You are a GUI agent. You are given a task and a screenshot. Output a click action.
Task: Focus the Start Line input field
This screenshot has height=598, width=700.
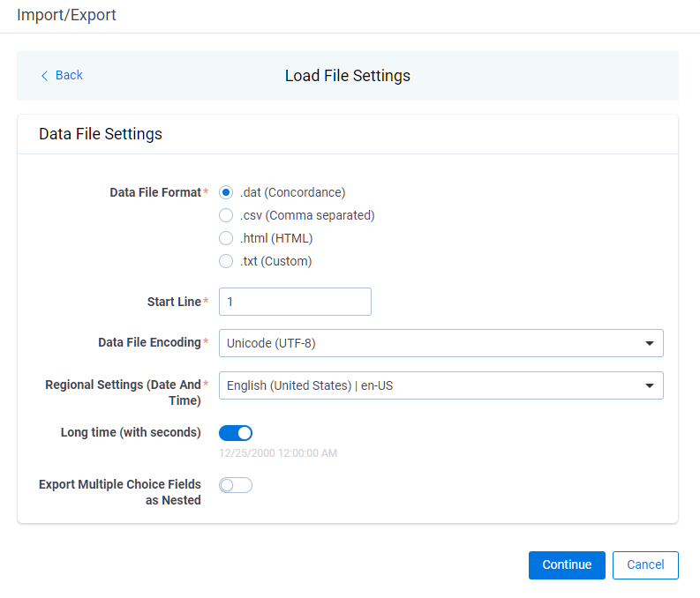[295, 302]
